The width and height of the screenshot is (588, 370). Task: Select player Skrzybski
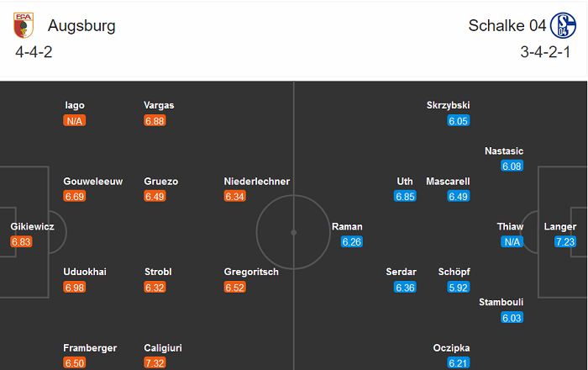click(x=448, y=106)
